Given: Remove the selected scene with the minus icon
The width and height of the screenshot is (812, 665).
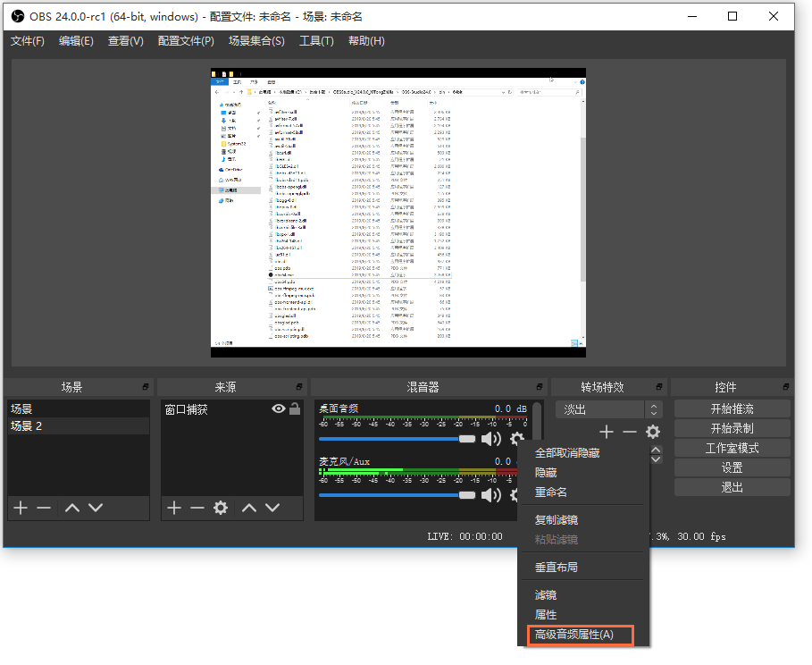Looking at the screenshot, I should [x=43, y=508].
